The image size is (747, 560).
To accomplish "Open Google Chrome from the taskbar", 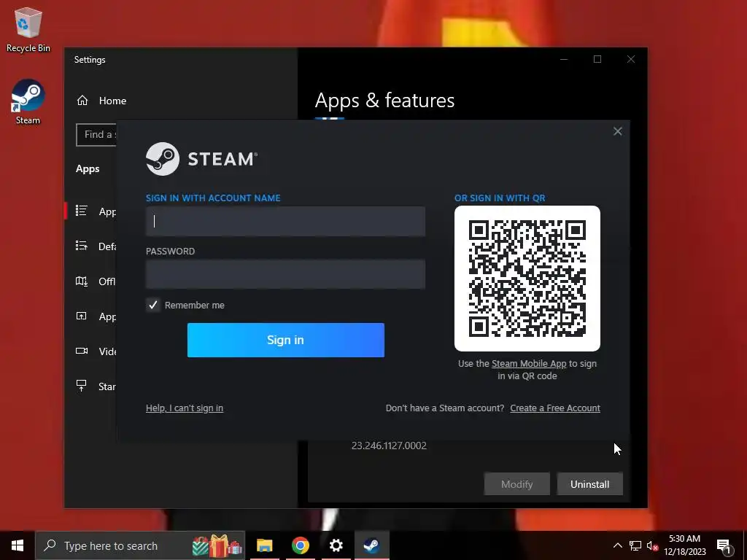I will 300,545.
